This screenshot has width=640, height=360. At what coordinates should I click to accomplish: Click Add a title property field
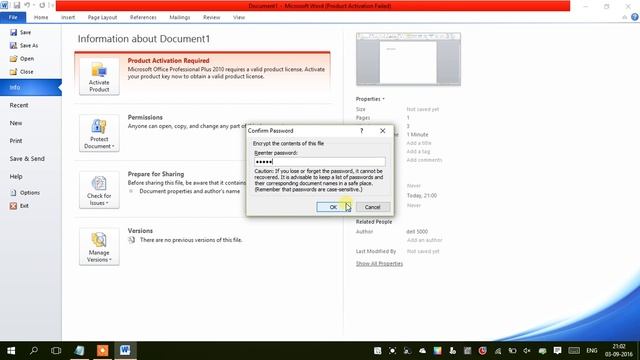pyautogui.click(x=419, y=143)
